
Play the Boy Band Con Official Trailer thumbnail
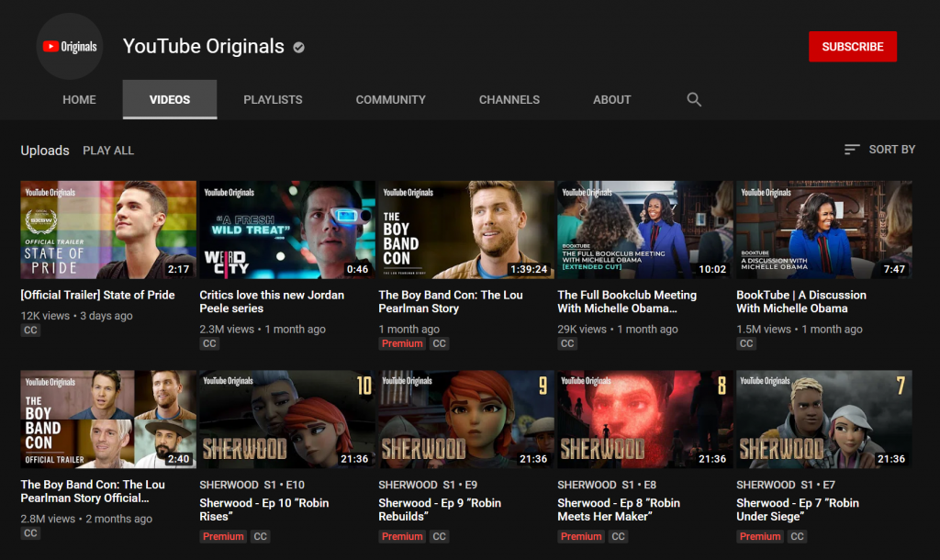[108, 420]
